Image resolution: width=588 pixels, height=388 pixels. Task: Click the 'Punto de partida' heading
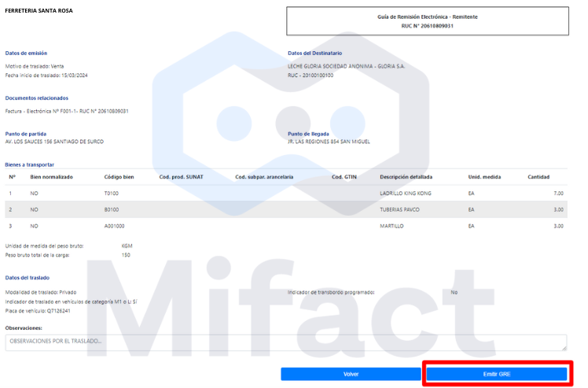click(x=26, y=134)
